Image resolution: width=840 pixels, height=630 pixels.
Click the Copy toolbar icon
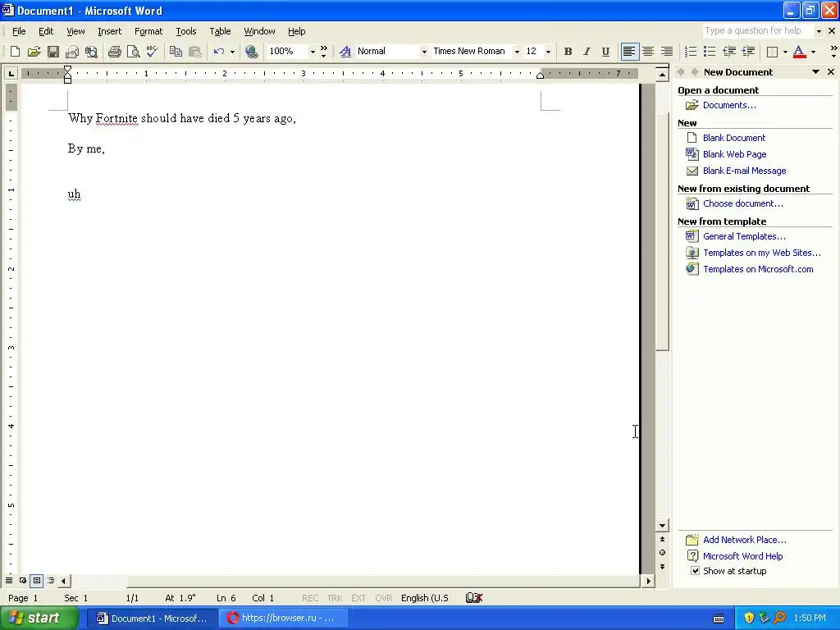[x=176, y=52]
